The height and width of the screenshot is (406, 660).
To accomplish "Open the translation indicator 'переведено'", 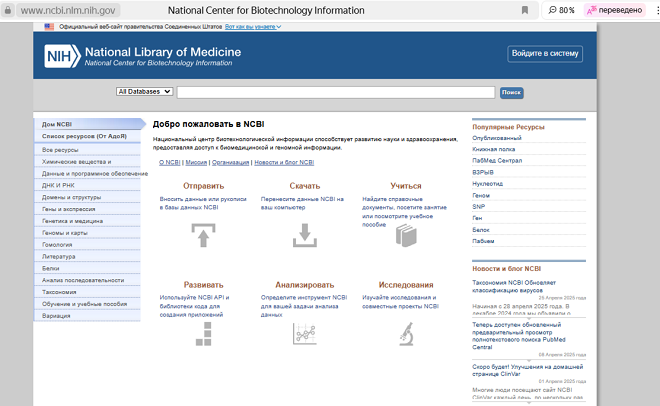I will coord(615,10).
